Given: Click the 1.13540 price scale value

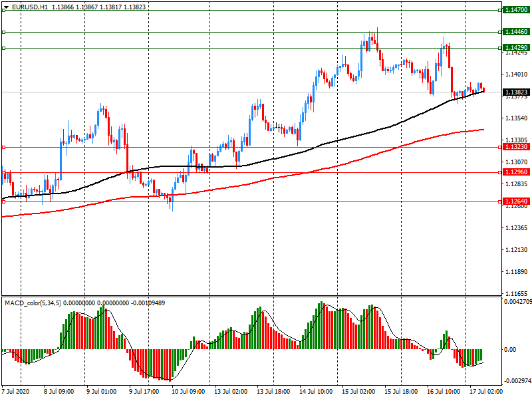Looking at the screenshot, I should coord(517,118).
